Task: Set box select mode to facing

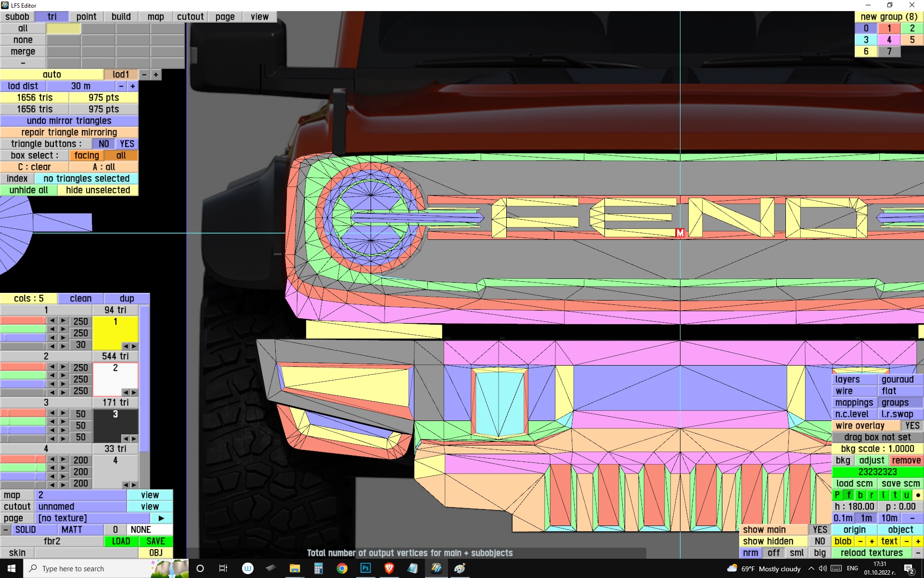Action: [x=87, y=156]
